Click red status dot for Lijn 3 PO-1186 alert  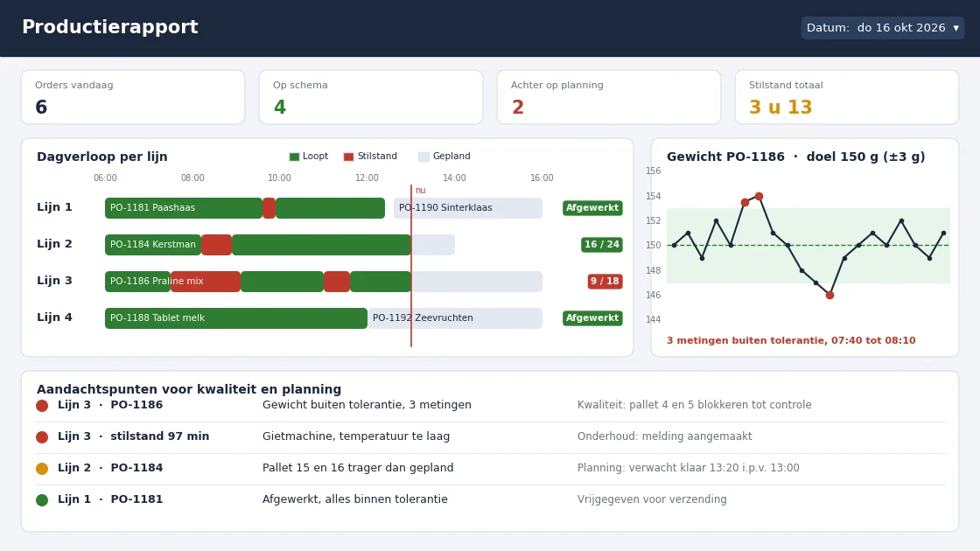tap(42, 406)
